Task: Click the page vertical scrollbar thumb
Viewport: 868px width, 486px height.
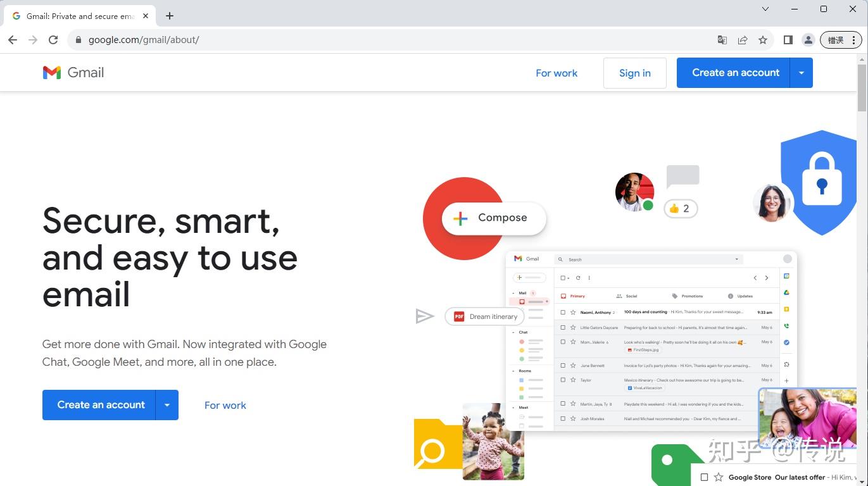Action: coord(862,87)
